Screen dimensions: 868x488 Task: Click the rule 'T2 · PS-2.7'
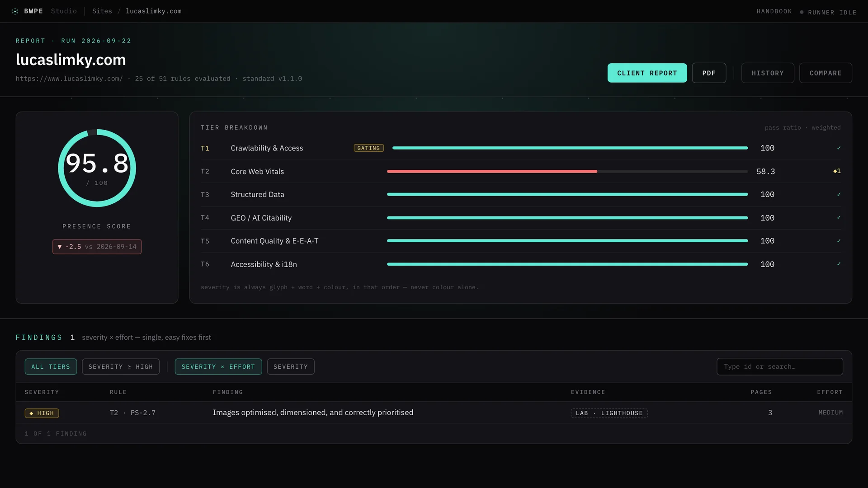pos(132,413)
